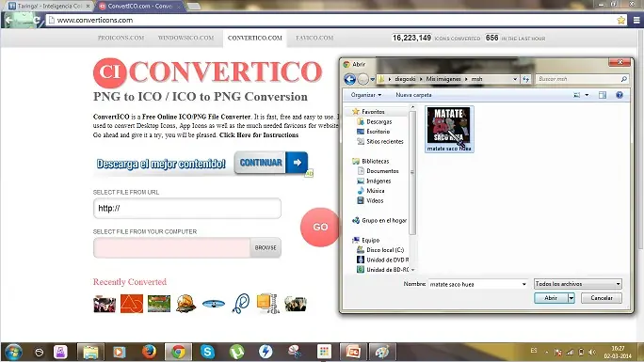Viewport: 644px width, 362px height.
Task: Open the recent locations arrow in dialog
Action: coord(373,79)
